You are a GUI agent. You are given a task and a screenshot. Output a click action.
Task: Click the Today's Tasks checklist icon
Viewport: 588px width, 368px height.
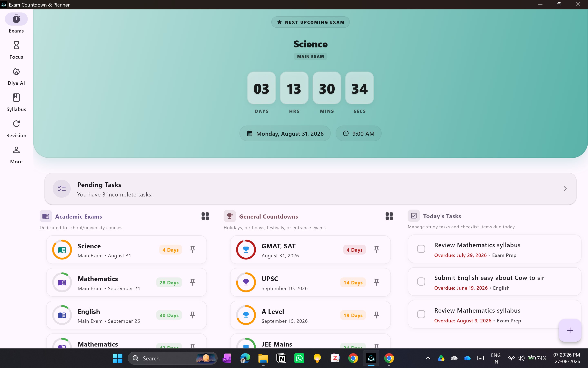[414, 216]
